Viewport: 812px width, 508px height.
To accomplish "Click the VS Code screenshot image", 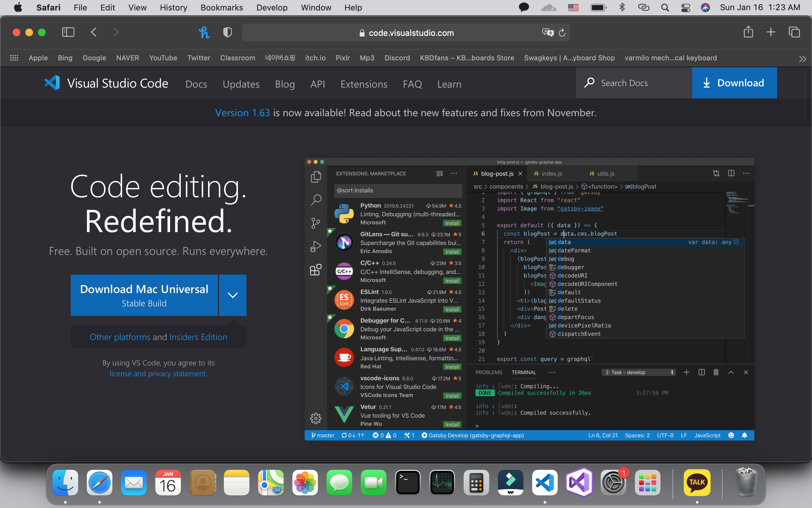I will (x=529, y=299).
